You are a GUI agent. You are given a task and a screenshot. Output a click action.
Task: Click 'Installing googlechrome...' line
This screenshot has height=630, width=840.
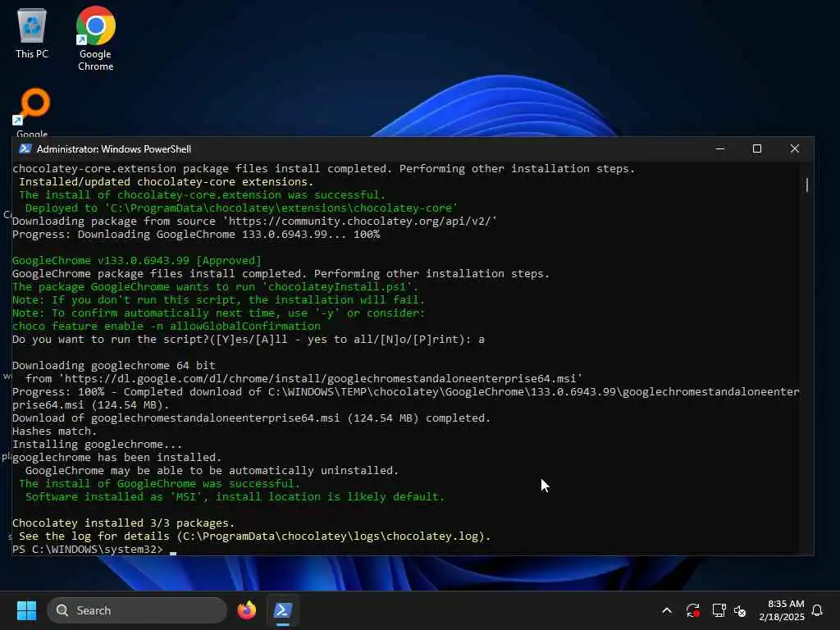[97, 444]
